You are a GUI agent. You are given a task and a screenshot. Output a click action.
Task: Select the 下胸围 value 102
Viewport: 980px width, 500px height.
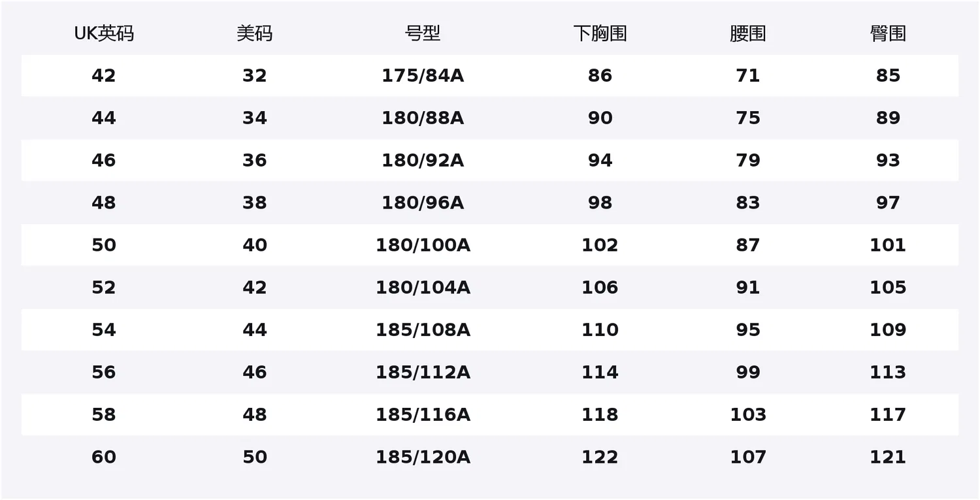pyautogui.click(x=600, y=245)
